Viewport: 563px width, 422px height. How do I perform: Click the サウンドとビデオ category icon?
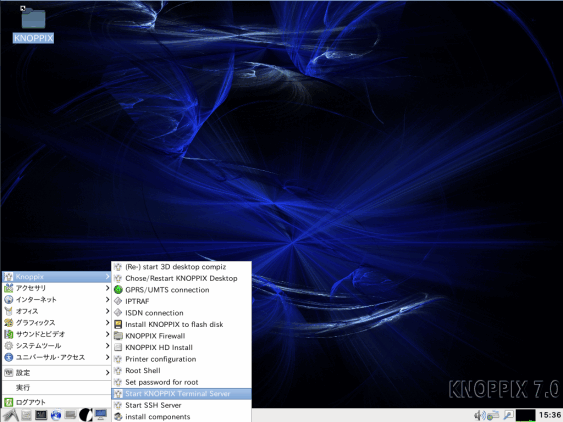click(x=8, y=334)
